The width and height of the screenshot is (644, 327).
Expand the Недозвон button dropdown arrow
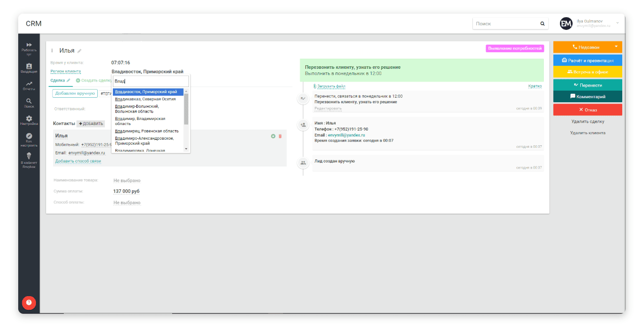pyautogui.click(x=616, y=47)
